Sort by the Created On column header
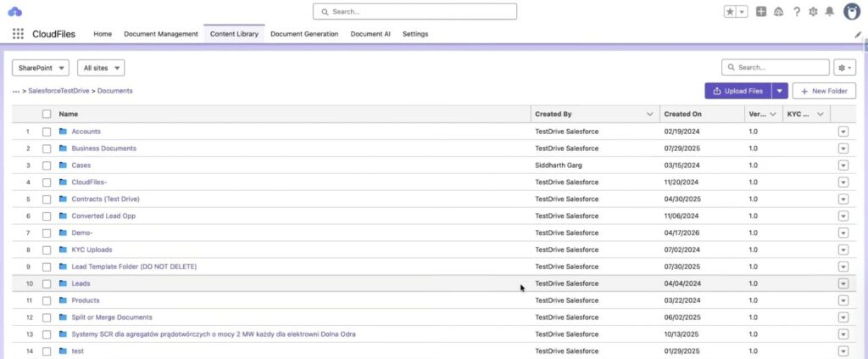Screen dimensions: 868x359 point(682,114)
